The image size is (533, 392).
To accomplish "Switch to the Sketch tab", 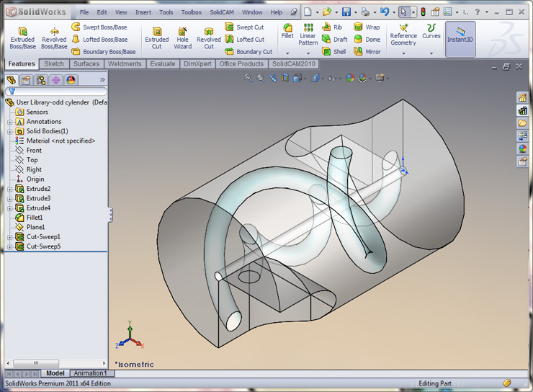I will pyautogui.click(x=54, y=64).
